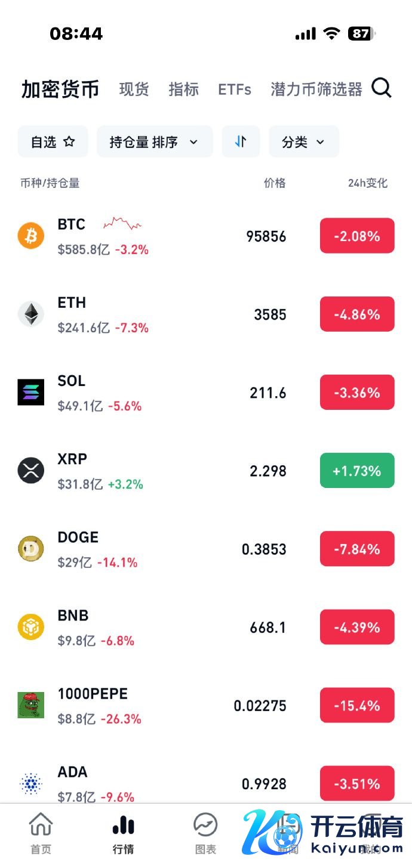Tap the Ethereum coin icon
The width and height of the screenshot is (412, 868).
click(31, 314)
